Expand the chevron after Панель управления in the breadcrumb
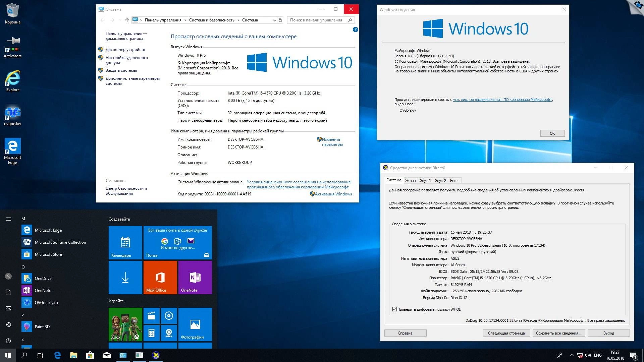This screenshot has height=362, width=644. pos(185,20)
